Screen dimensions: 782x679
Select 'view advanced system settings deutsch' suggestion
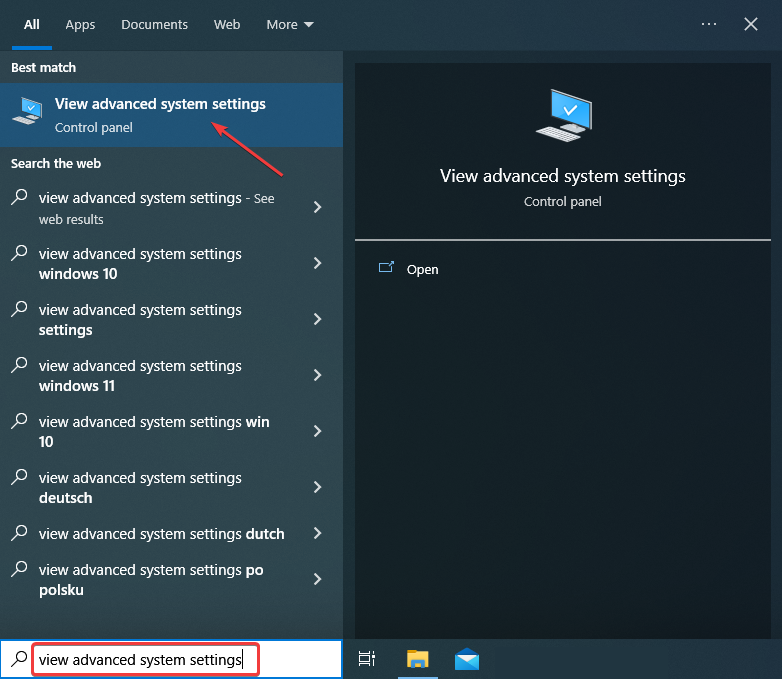(x=171, y=487)
